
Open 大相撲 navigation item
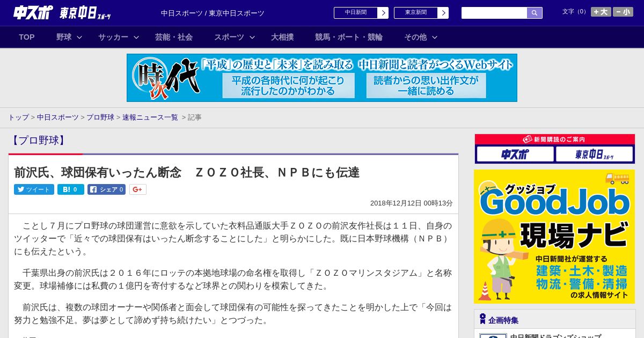tap(282, 37)
